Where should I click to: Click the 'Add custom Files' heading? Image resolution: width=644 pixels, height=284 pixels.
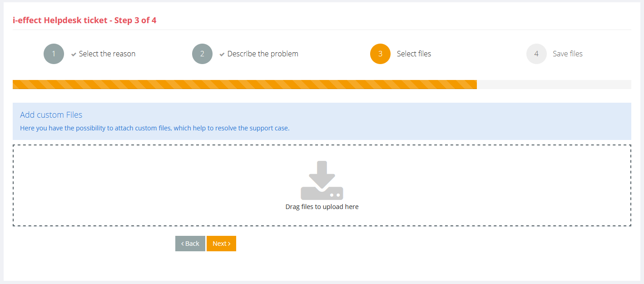[51, 115]
